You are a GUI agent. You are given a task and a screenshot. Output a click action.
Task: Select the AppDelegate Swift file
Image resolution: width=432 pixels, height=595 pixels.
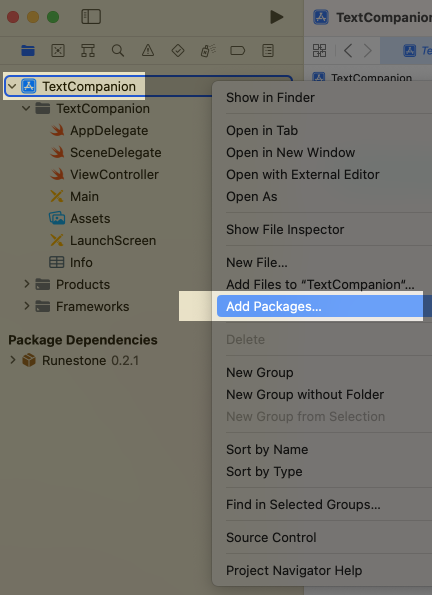[99, 131]
